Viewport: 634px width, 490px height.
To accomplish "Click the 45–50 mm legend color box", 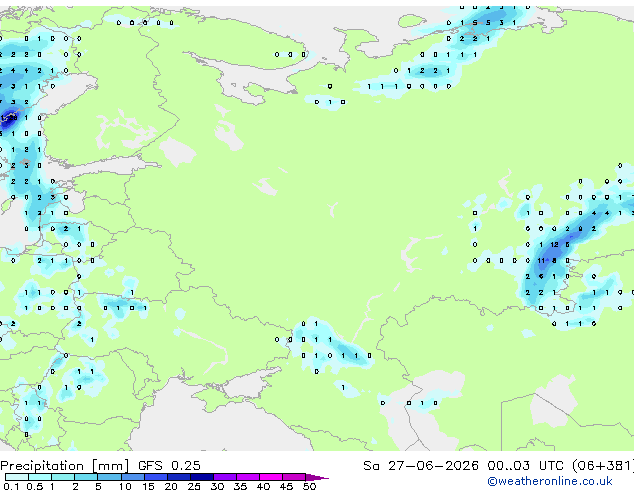I will pyautogui.click(x=294, y=477).
